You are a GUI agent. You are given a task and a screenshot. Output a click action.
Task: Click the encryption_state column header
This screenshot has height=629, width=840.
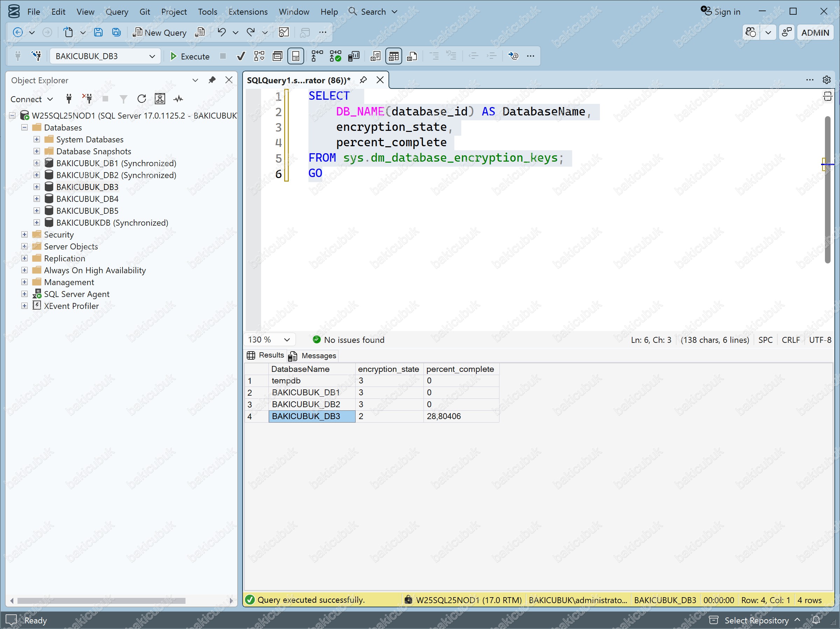pos(389,369)
